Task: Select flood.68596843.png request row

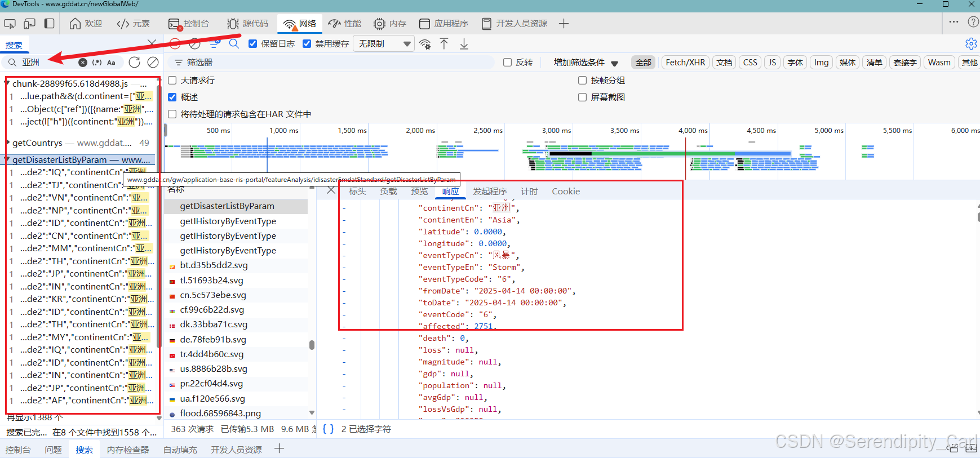Action: (236, 413)
